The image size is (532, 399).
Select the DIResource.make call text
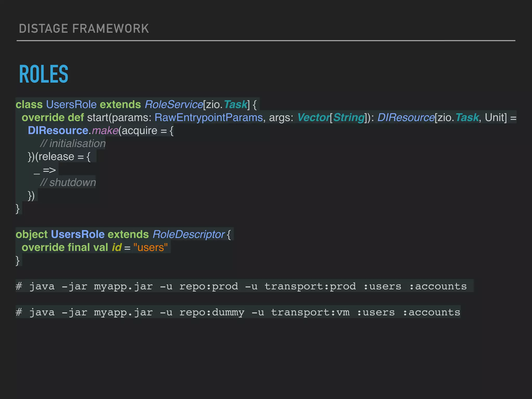[x=73, y=130]
